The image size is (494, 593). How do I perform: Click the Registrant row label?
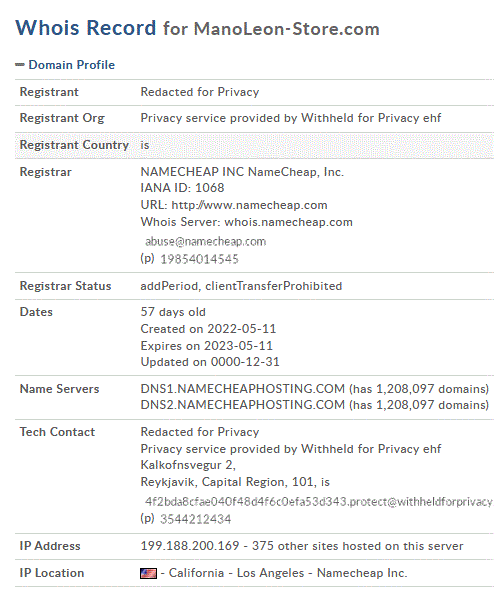(49, 92)
